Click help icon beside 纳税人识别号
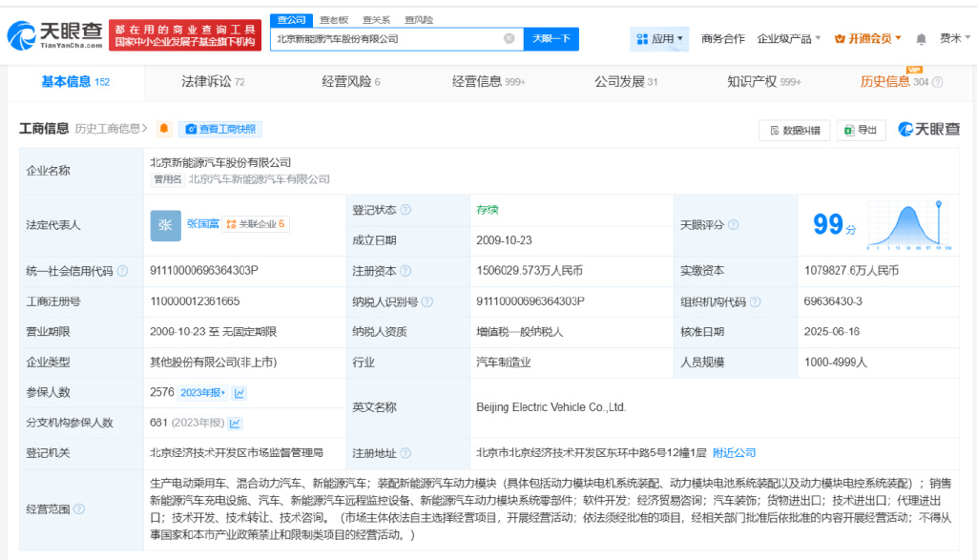 (x=426, y=302)
